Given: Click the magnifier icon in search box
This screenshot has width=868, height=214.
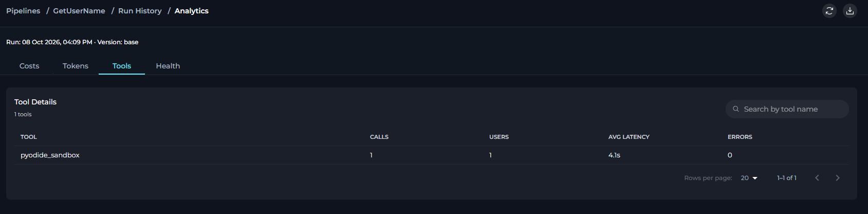Looking at the screenshot, I should point(736,109).
